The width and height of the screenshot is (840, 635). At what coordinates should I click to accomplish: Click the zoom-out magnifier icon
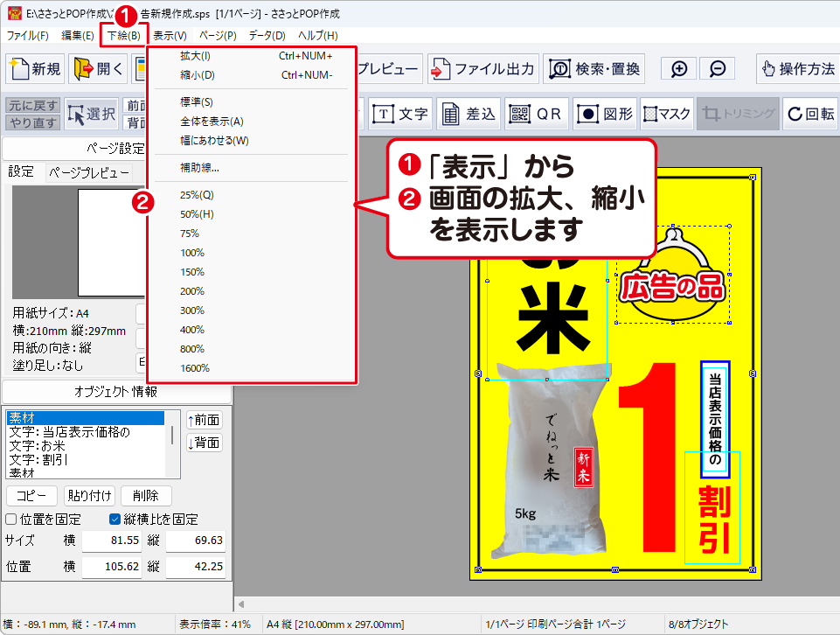(x=717, y=69)
